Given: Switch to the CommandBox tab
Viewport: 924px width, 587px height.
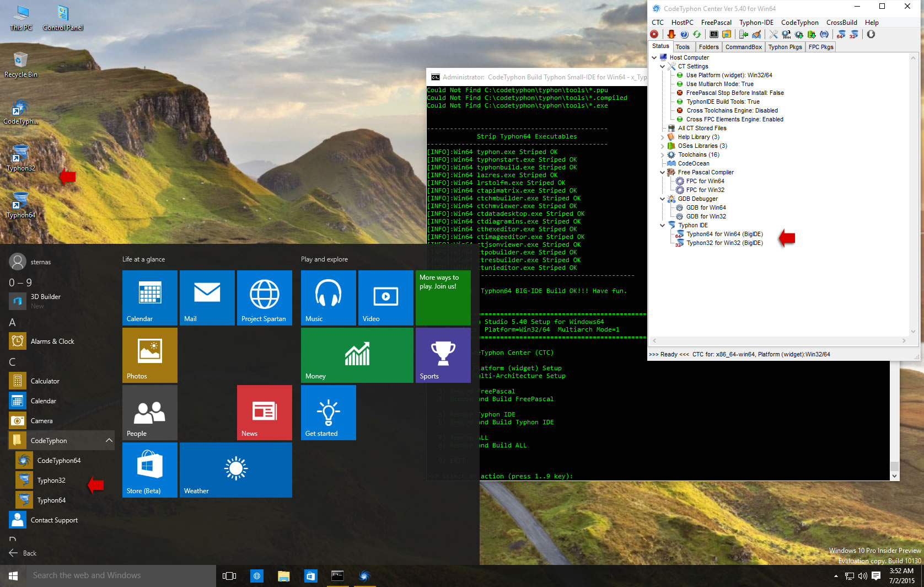Looking at the screenshot, I should [x=744, y=47].
